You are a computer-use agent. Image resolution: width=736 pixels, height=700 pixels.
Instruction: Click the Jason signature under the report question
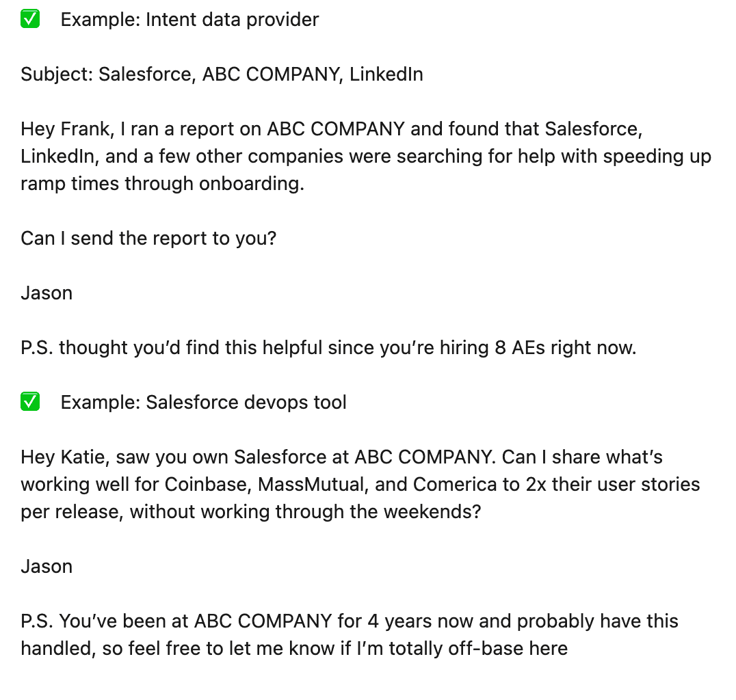coord(47,293)
